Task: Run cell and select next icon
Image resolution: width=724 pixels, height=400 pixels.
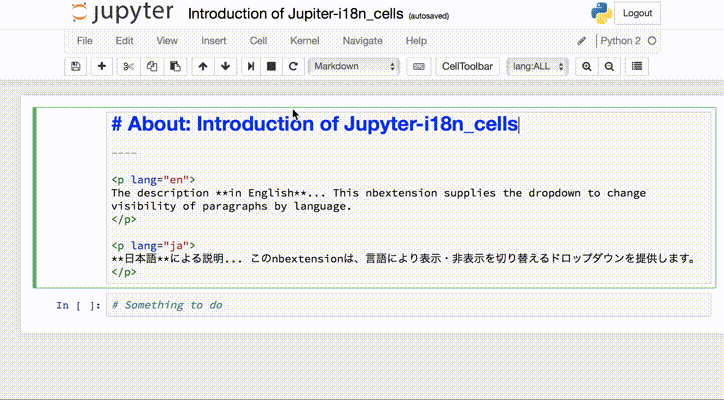Action: click(251, 67)
